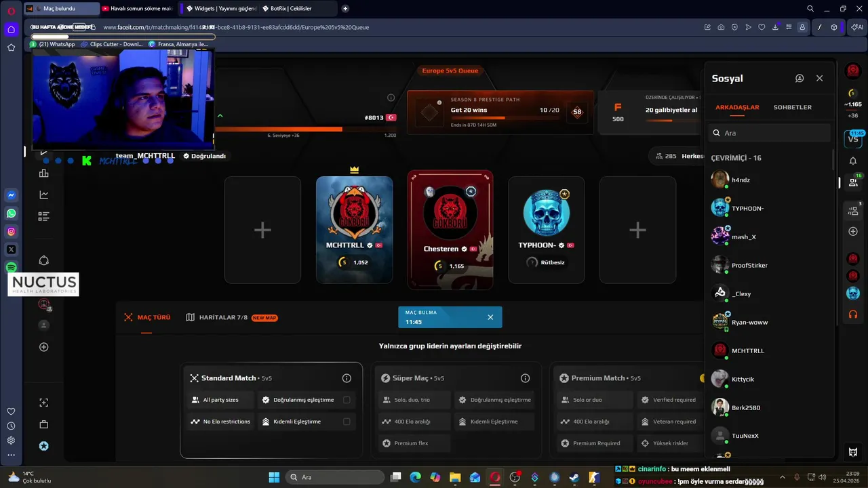Open Opera sidebar settings gear

(11, 440)
